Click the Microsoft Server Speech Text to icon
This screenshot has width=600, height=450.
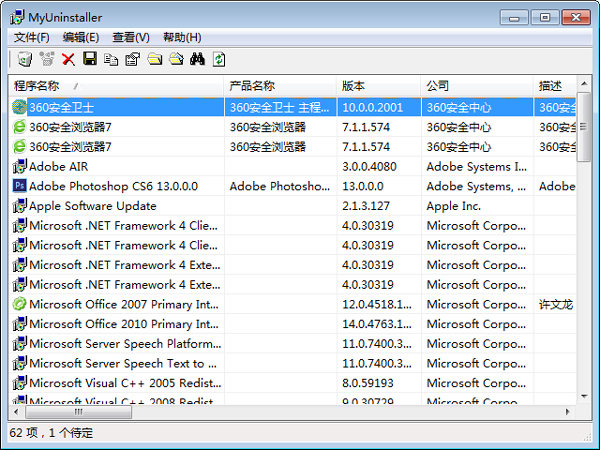coord(19,363)
